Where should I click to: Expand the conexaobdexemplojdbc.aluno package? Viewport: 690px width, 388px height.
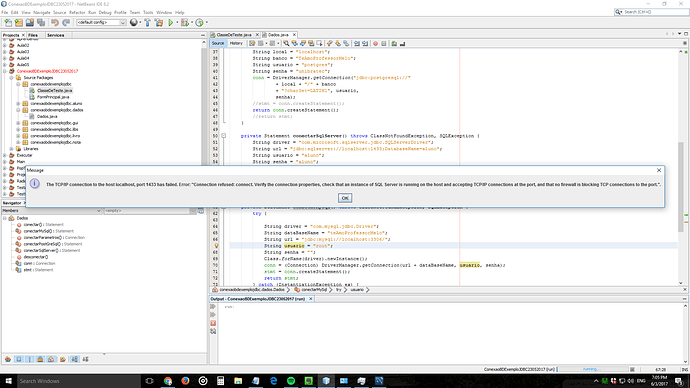click(x=18, y=103)
